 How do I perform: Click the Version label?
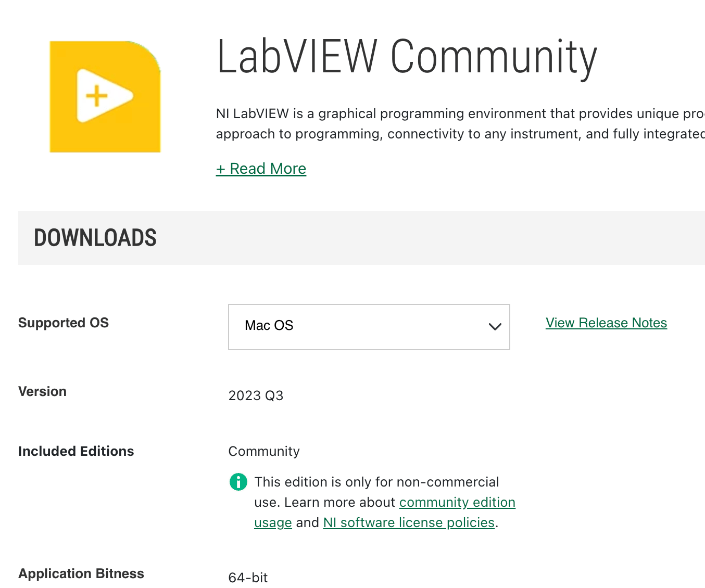click(x=42, y=391)
